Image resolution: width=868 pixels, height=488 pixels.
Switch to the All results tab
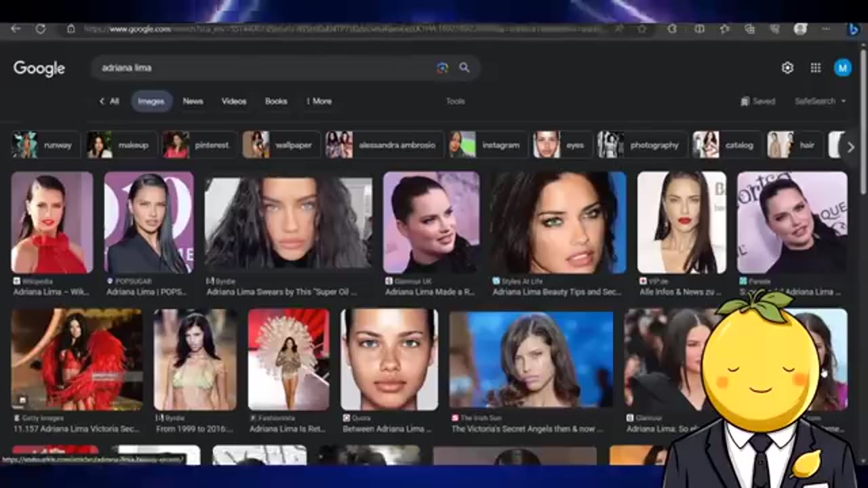[x=110, y=101]
